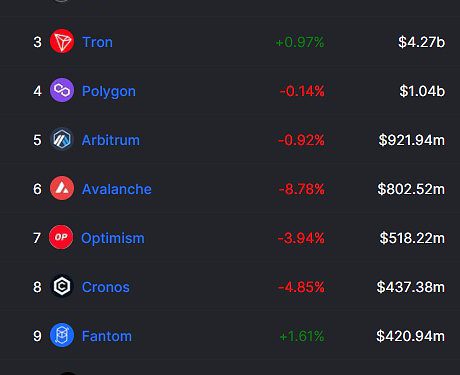The height and width of the screenshot is (375, 460).
Task: Click the Tron logo icon
Action: (x=62, y=41)
